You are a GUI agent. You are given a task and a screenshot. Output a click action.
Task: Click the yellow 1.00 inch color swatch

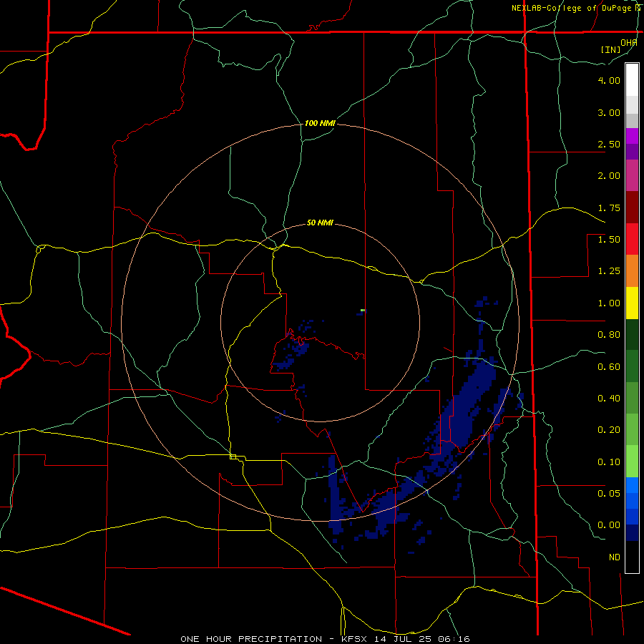point(632,303)
